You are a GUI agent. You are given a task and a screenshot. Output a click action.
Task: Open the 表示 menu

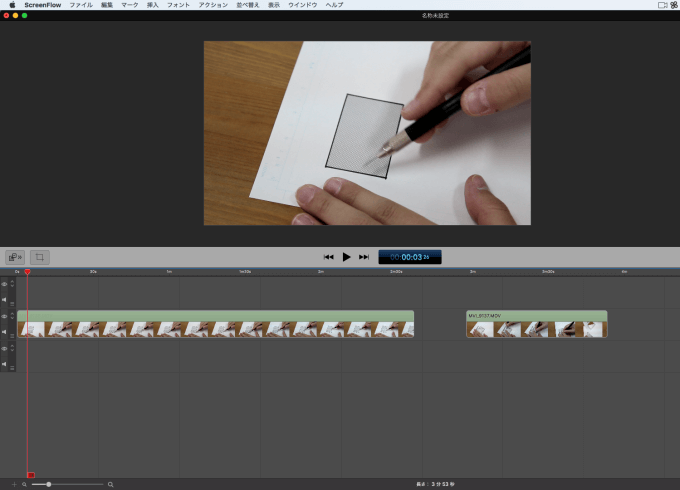[274, 5]
